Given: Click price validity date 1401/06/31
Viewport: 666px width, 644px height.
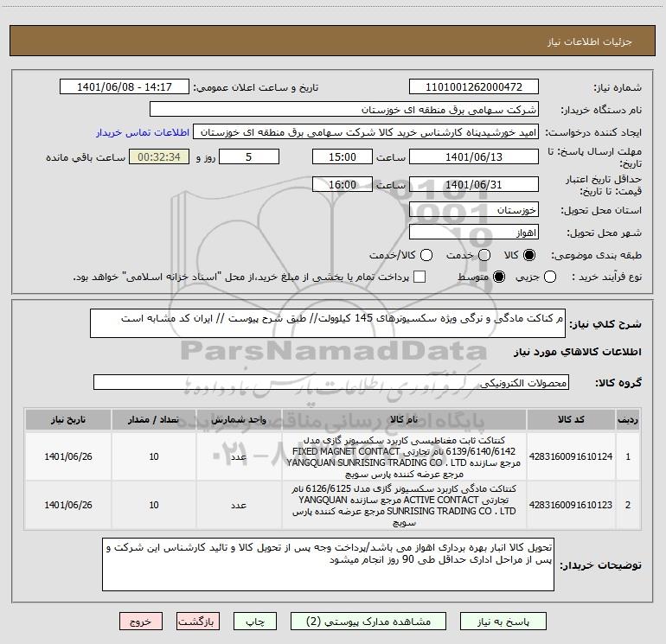Looking at the screenshot, I should point(474,185).
